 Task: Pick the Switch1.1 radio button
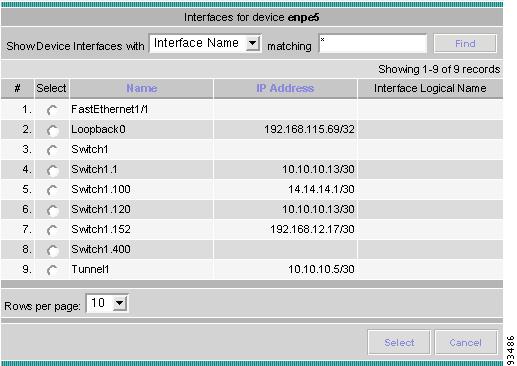click(x=52, y=170)
